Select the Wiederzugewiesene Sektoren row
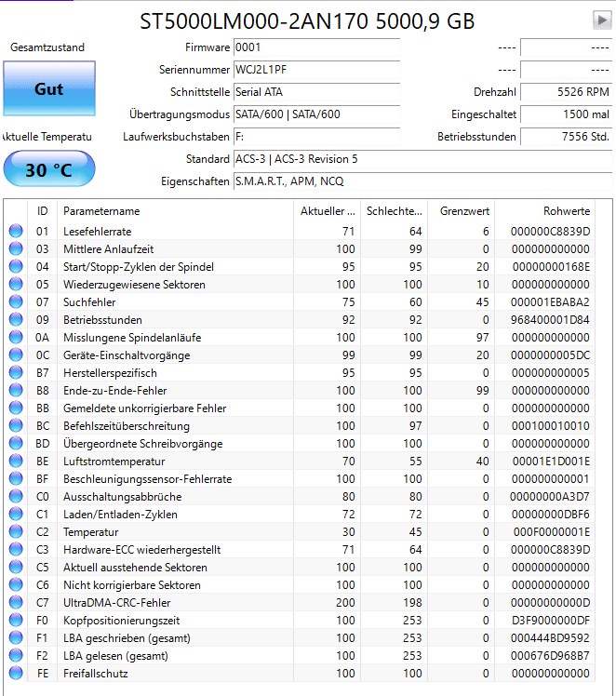 tap(300, 284)
